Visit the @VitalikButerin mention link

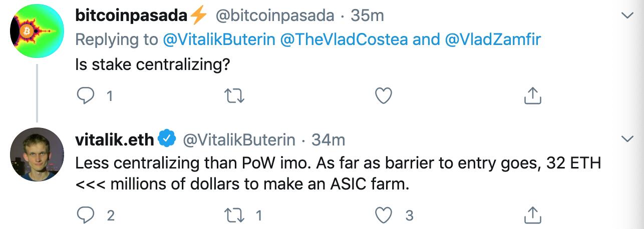[219, 40]
